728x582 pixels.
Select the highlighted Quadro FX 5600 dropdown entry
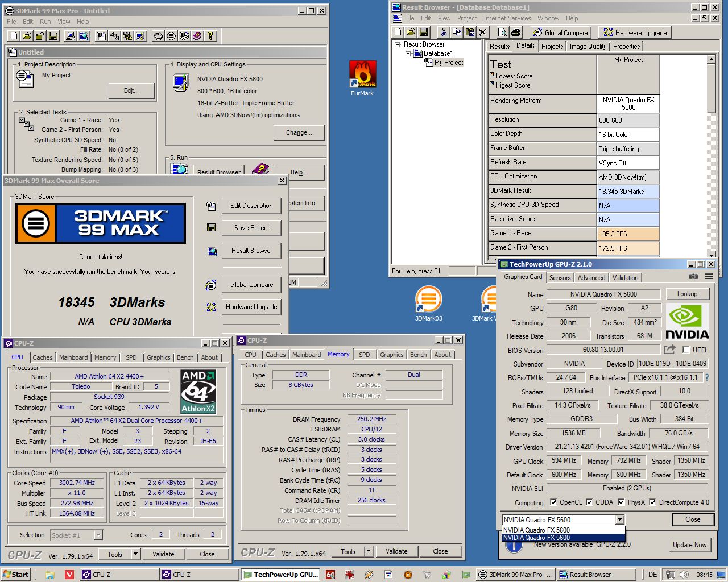(563, 538)
